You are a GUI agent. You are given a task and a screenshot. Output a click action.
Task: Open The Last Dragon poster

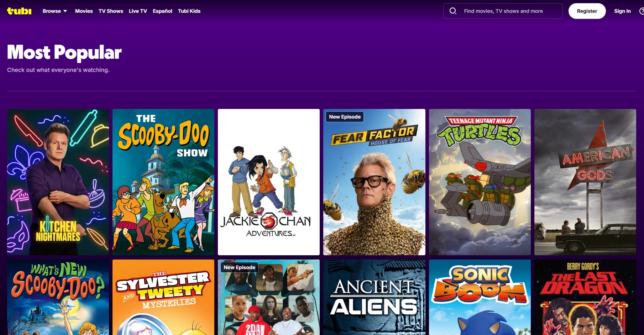click(x=585, y=297)
